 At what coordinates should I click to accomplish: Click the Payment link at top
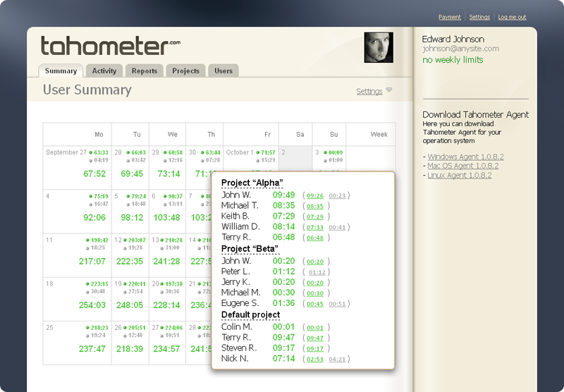tap(449, 17)
